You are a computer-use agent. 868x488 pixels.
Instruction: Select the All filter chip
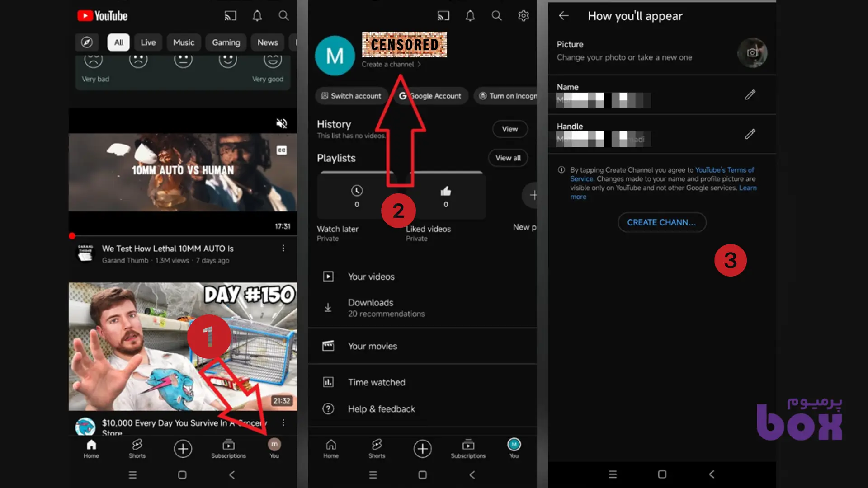119,42
